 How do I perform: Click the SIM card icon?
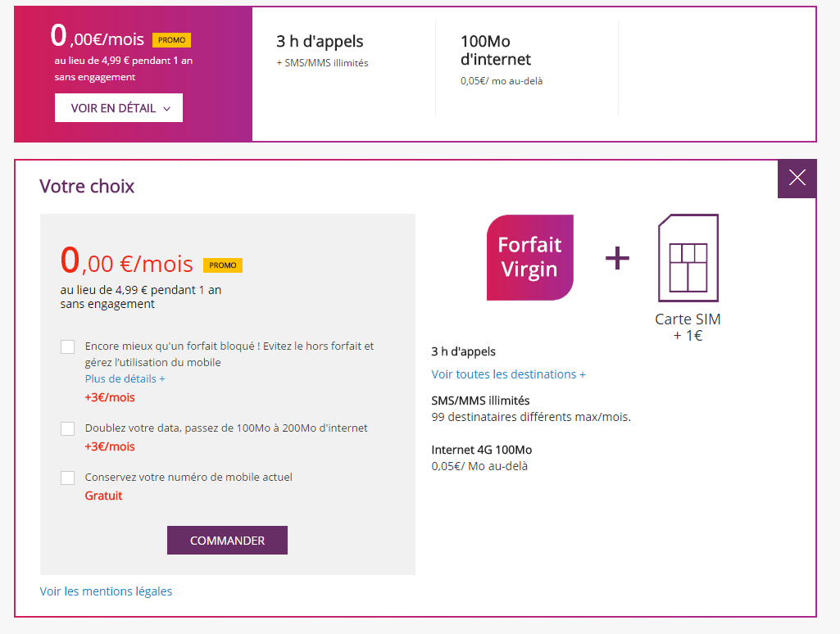pyautogui.click(x=688, y=258)
